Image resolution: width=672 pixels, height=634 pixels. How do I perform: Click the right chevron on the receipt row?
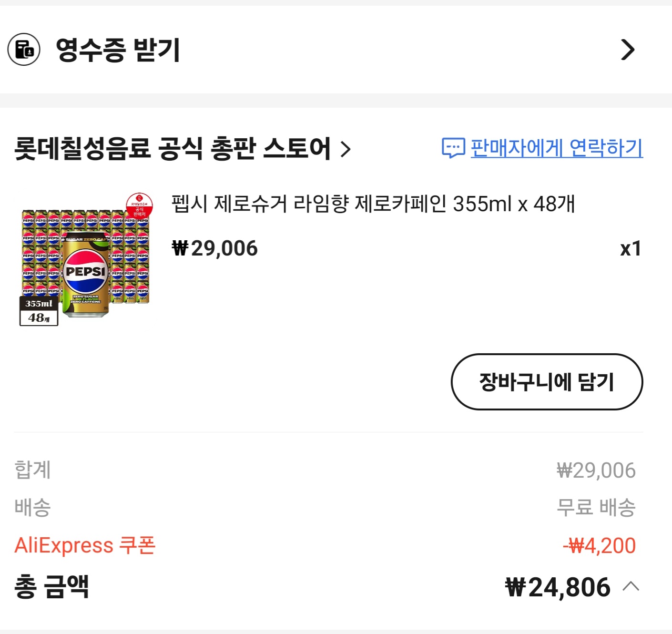click(628, 50)
